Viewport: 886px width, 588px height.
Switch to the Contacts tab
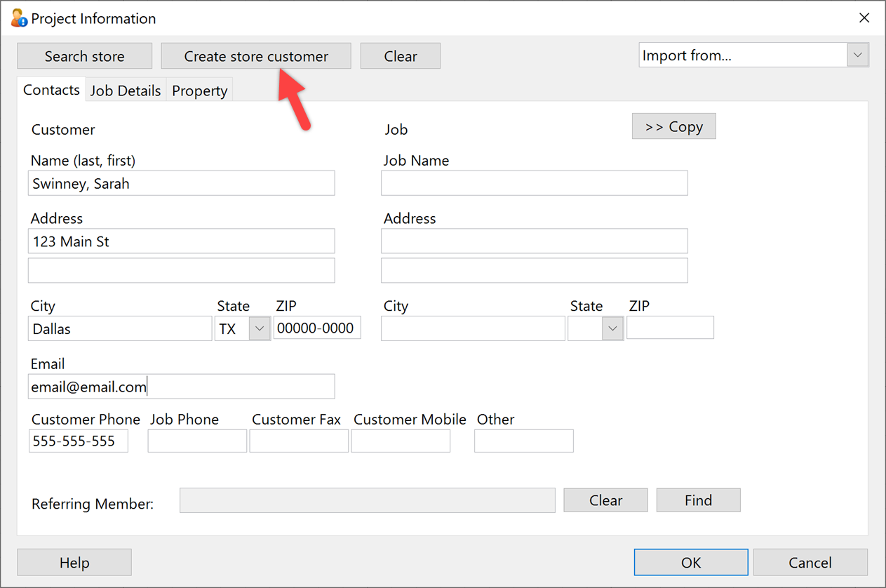(x=51, y=90)
